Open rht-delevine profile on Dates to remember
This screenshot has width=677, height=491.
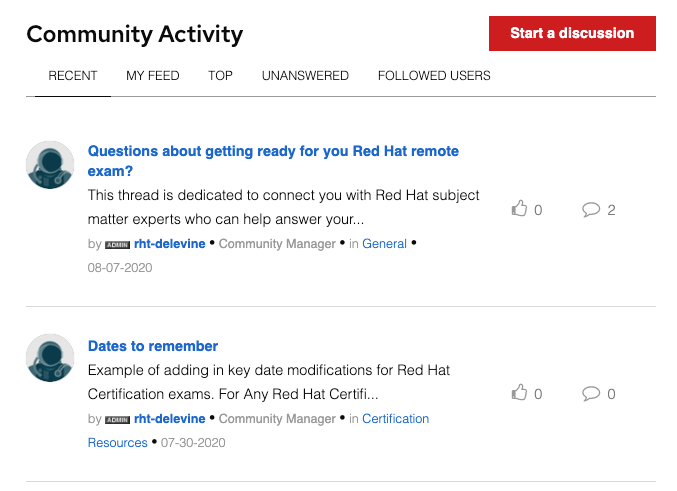[169, 419]
